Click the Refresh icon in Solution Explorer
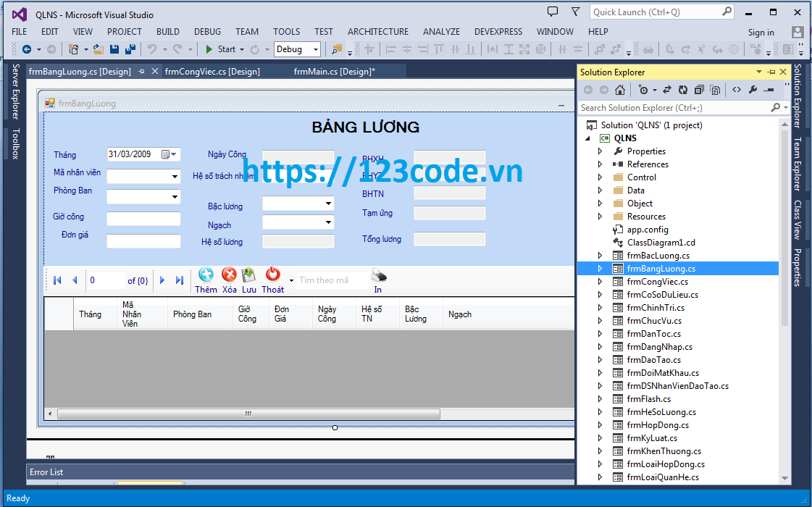The width and height of the screenshot is (812, 507). [682, 89]
